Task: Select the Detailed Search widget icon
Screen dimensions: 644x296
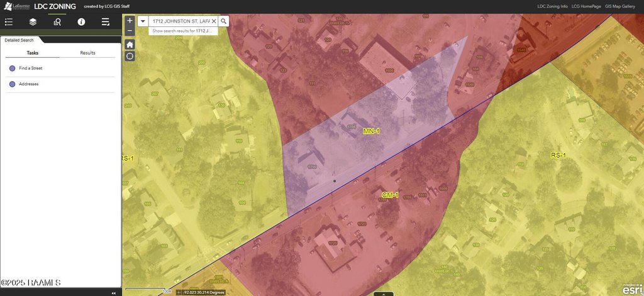Action: (x=57, y=22)
